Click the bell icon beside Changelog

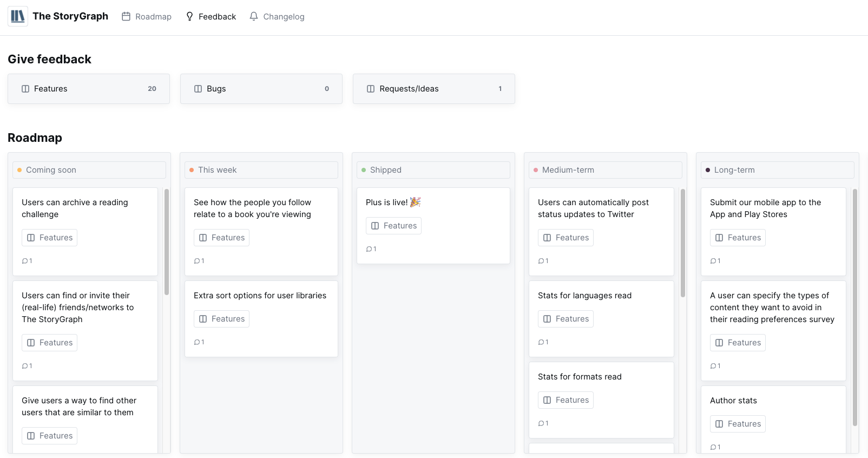point(254,17)
